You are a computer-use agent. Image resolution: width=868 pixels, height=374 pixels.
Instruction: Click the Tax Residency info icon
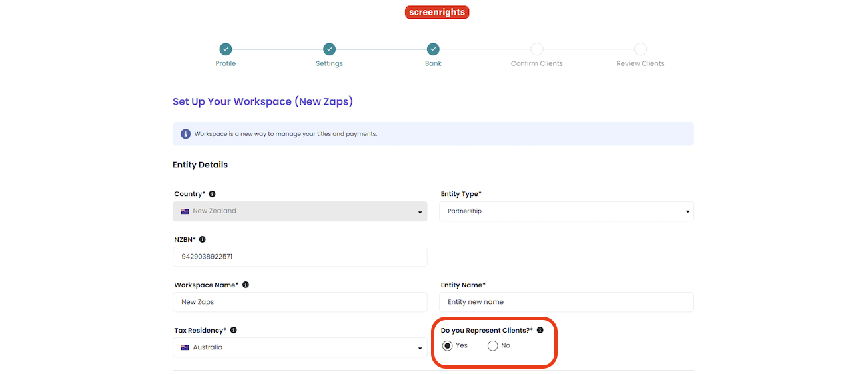pos(233,330)
